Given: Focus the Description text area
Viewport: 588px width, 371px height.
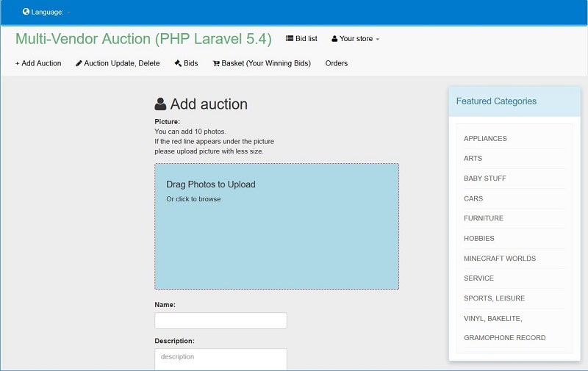Looking at the screenshot, I should point(221,359).
